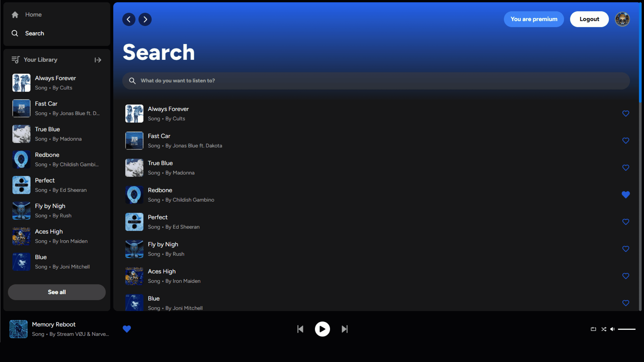This screenshot has height=362, width=644.
Task: Click the magnifier icon in the search field
Action: click(132, 81)
